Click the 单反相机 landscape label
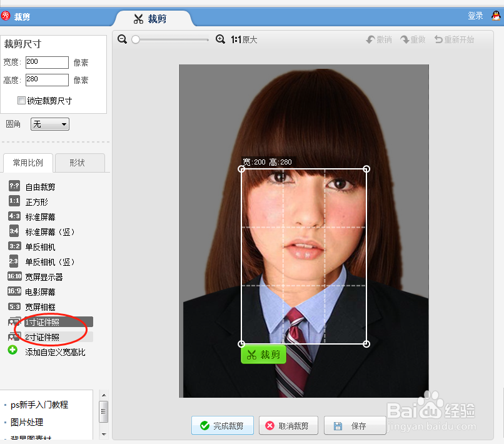Viewport: 504px width, 444px height. click(x=40, y=247)
